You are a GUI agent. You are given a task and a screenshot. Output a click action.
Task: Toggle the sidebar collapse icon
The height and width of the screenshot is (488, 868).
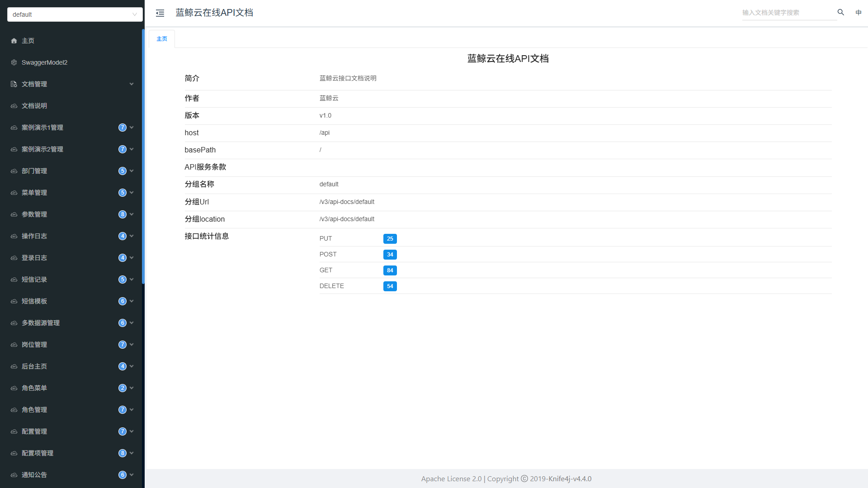pos(160,13)
